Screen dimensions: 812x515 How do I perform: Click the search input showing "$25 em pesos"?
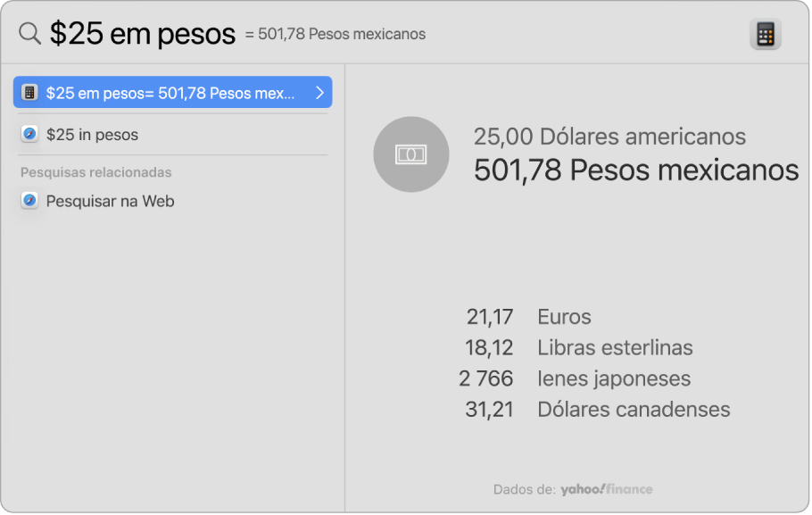143,32
